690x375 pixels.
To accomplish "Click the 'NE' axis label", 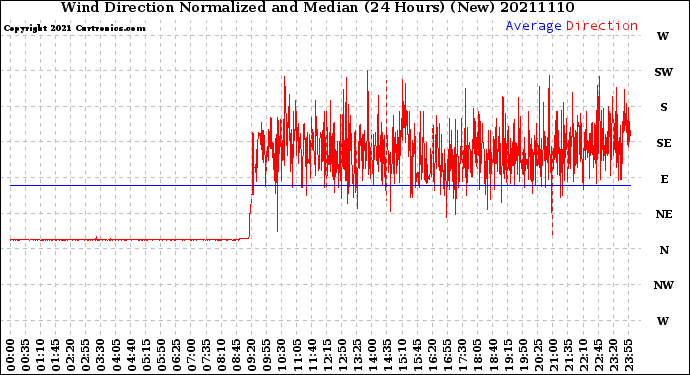I will tap(664, 214).
